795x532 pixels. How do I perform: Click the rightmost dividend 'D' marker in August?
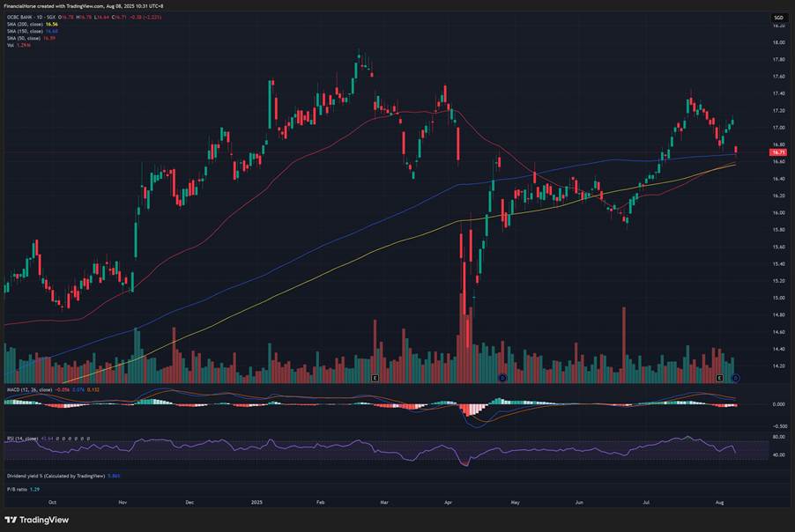(736, 378)
